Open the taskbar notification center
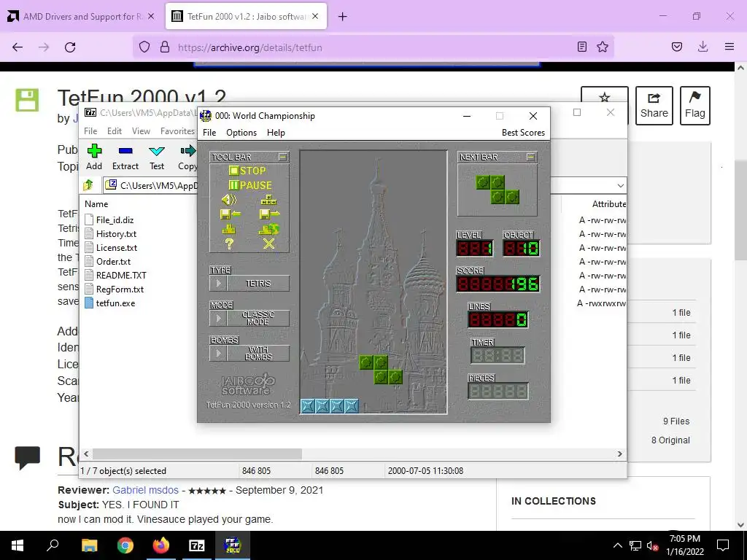The height and width of the screenshot is (560, 747). coord(723,545)
